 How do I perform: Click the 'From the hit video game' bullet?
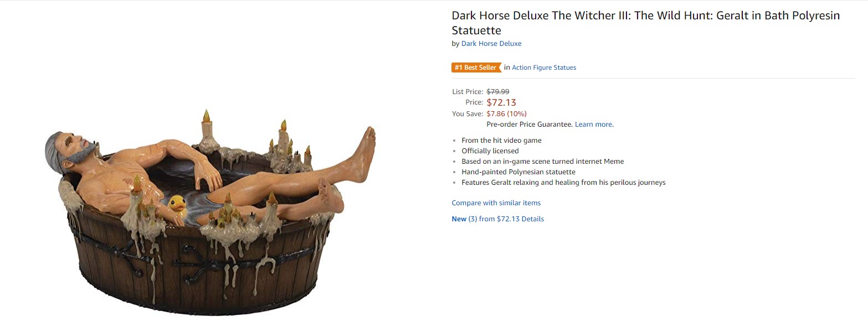click(x=501, y=141)
